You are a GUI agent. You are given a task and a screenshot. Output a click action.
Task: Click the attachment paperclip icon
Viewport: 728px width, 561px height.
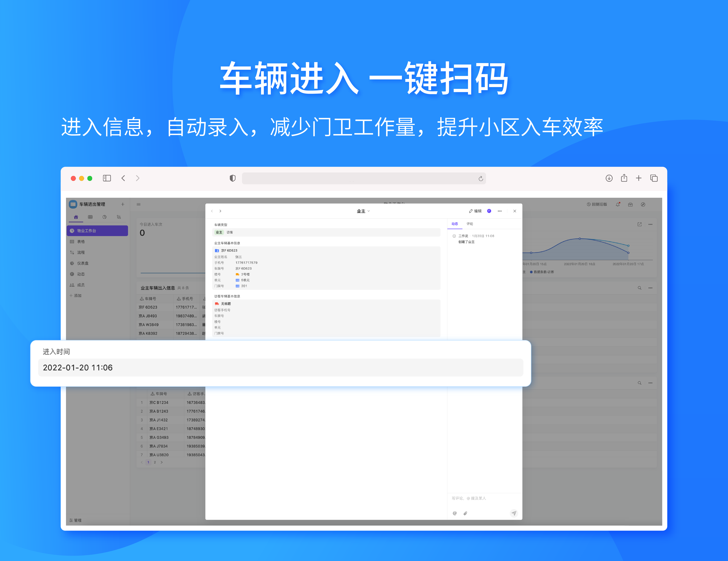point(465,513)
